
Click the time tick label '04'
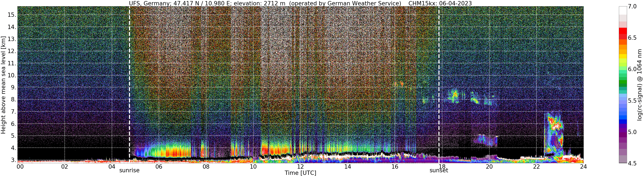pyautogui.click(x=112, y=167)
